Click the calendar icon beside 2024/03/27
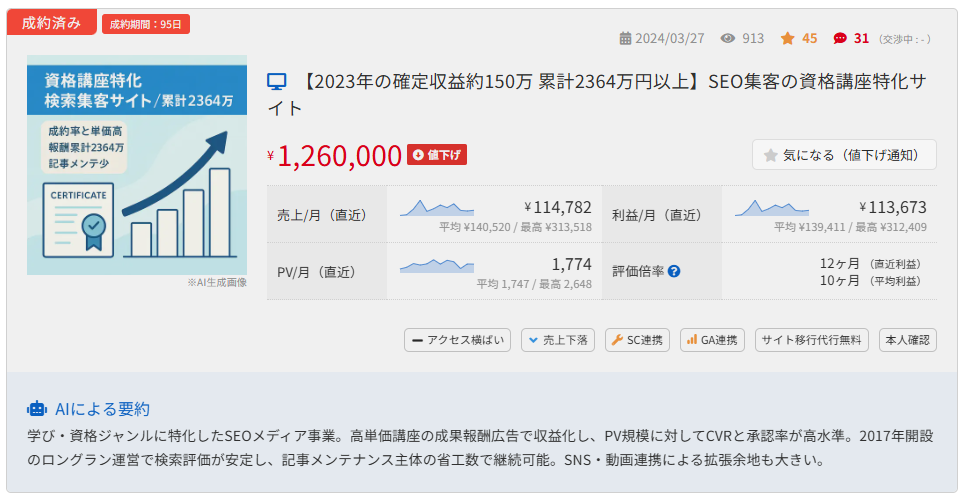The image size is (962, 497). [625, 39]
